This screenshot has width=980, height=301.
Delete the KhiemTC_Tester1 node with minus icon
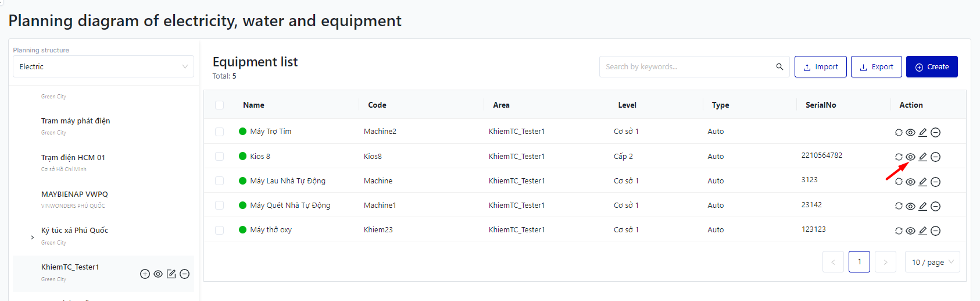(x=185, y=274)
